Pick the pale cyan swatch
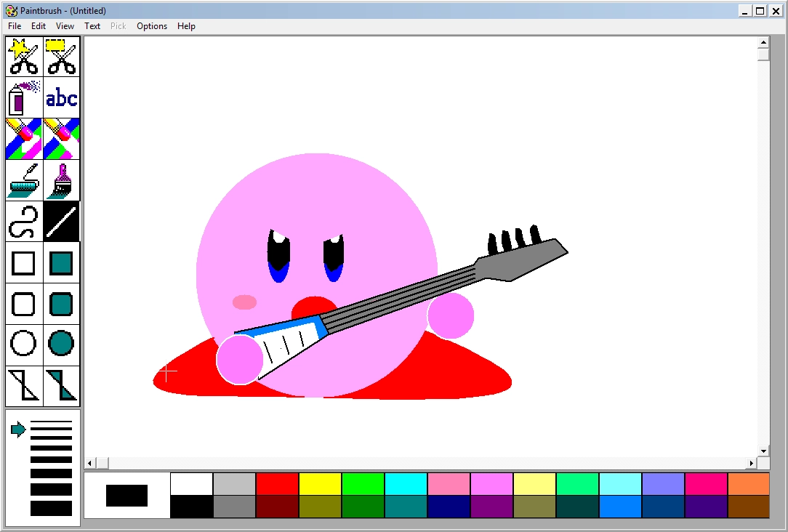This screenshot has width=788, height=532. [x=620, y=484]
